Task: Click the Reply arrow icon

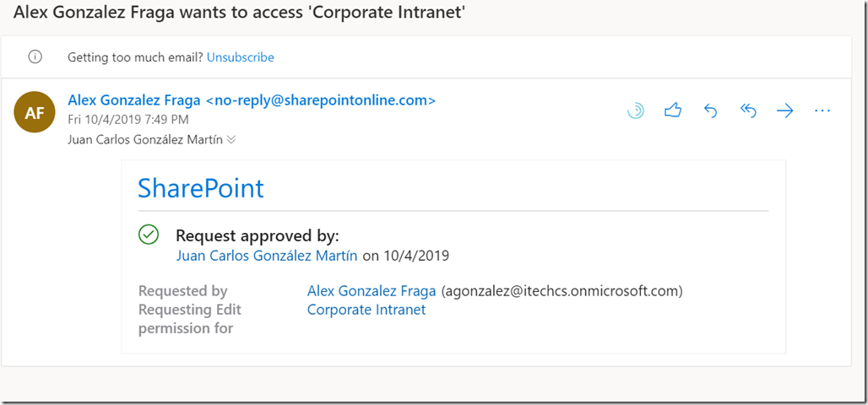Action: 710,111
